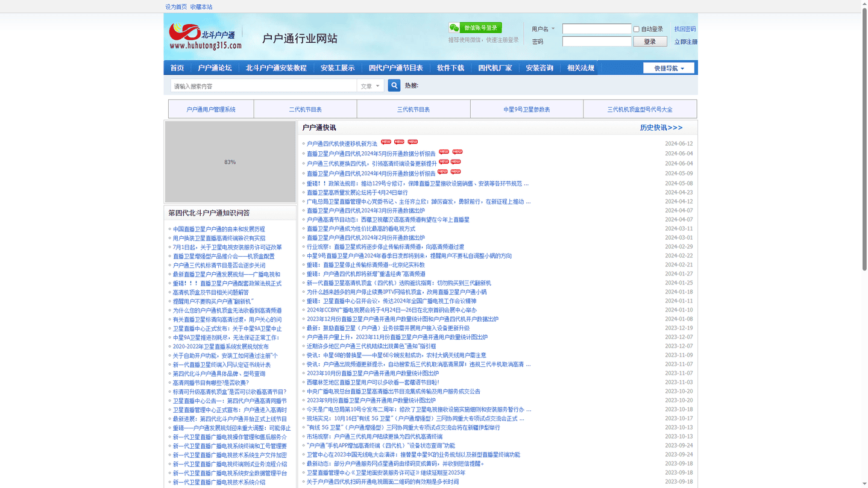Open Q&A 新一代卫星直播广播电视技术系统介绍
This screenshot has width=868, height=488.
coord(219,482)
